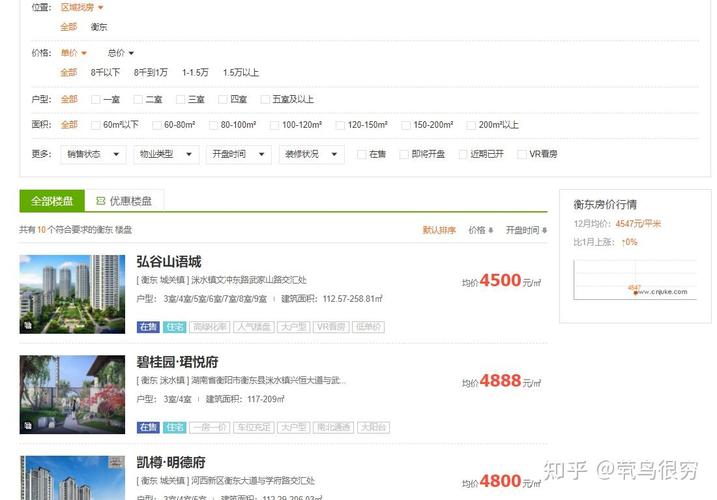Viewport: 717px width, 500px height.
Task: Click photo-gallery icon on 弘谷山语城 thumbnail
Action: tap(28, 325)
